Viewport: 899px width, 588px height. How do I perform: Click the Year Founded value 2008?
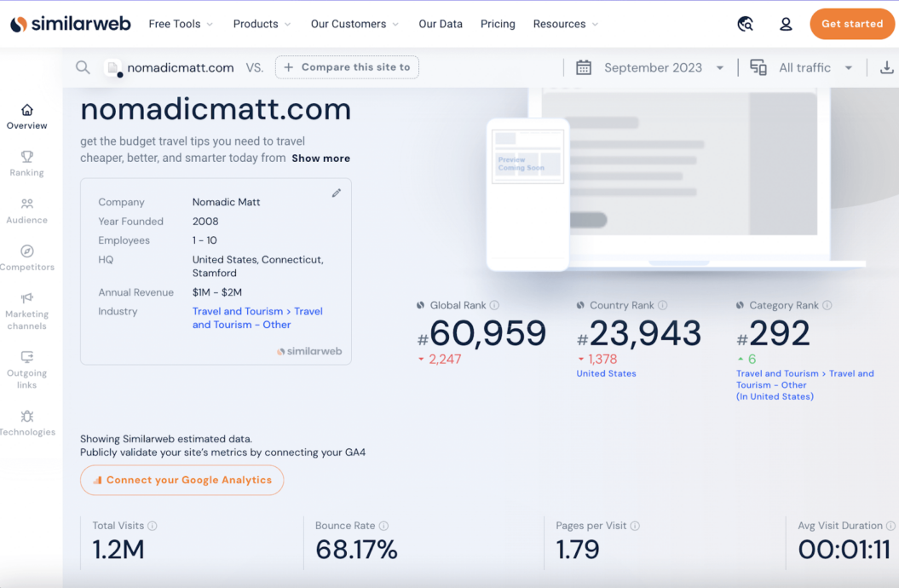[x=205, y=222]
